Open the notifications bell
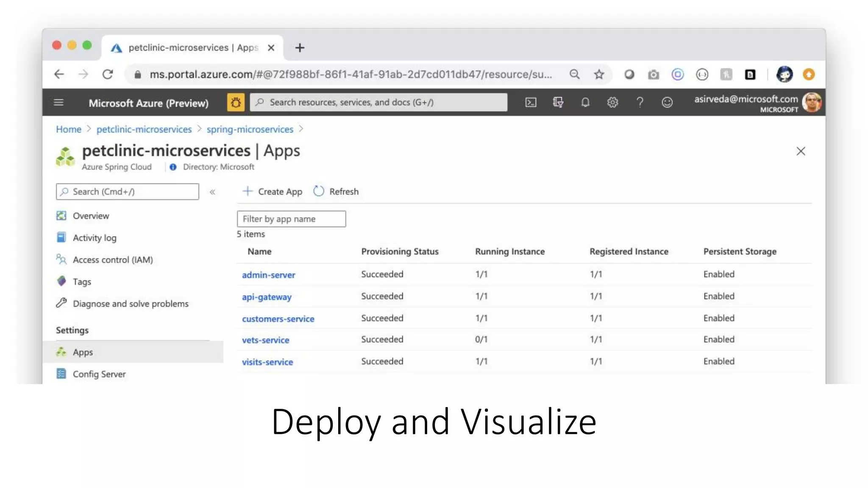Image resolution: width=868 pixels, height=488 pixels. tap(585, 103)
